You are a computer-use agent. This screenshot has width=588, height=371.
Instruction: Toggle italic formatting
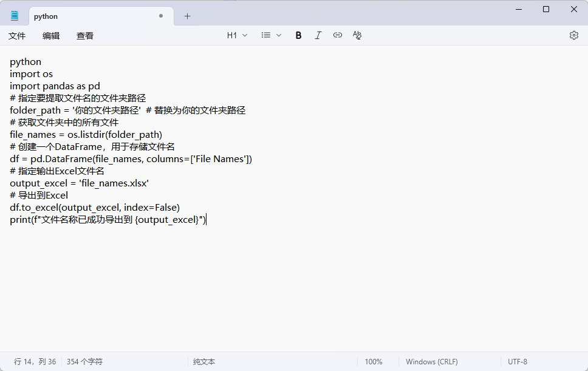coord(318,35)
